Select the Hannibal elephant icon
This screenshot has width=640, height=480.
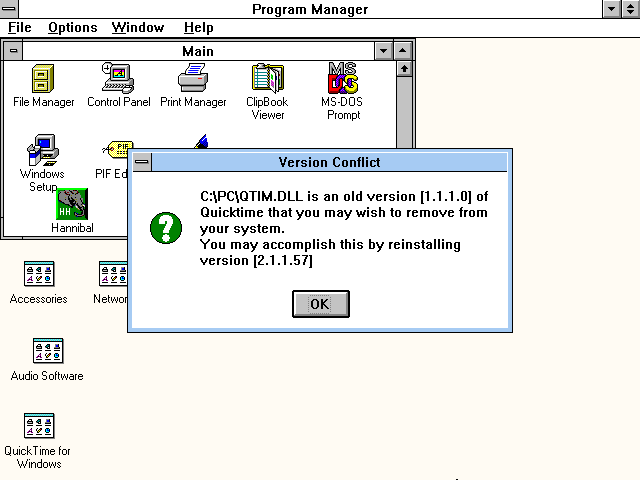point(72,204)
